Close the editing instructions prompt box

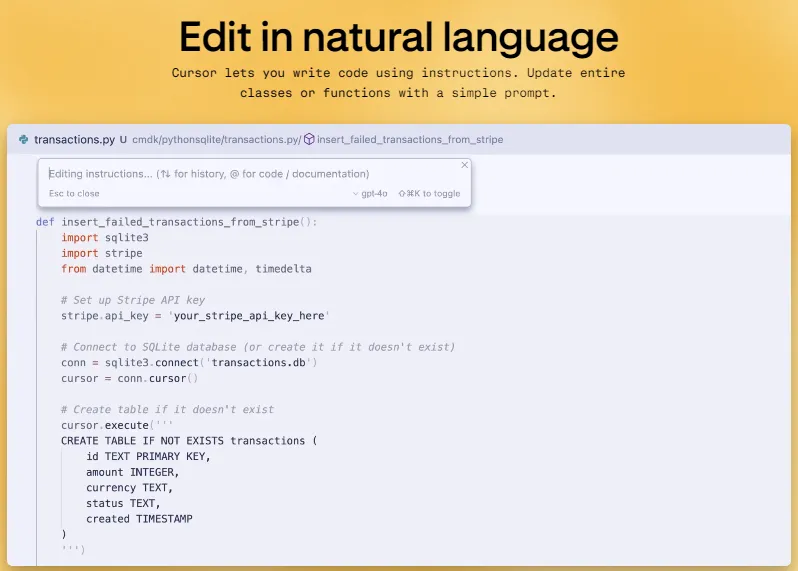(x=464, y=165)
